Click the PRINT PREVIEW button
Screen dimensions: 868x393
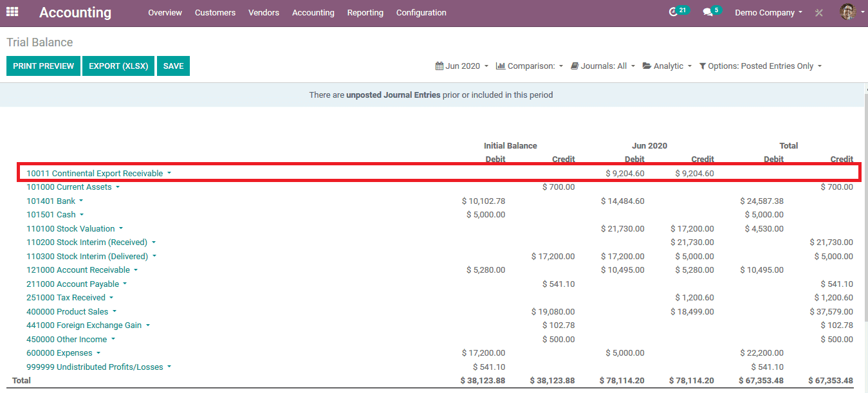click(44, 66)
